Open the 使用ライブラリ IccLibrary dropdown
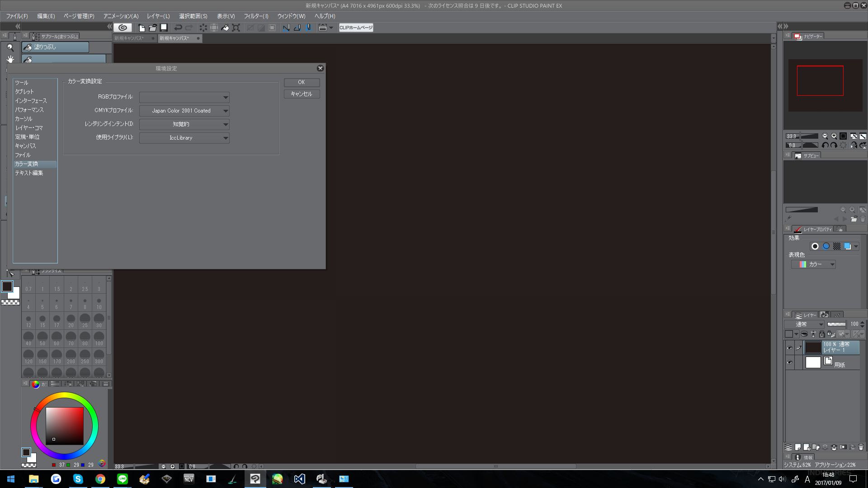Screen dimensions: 868x488 184,138
